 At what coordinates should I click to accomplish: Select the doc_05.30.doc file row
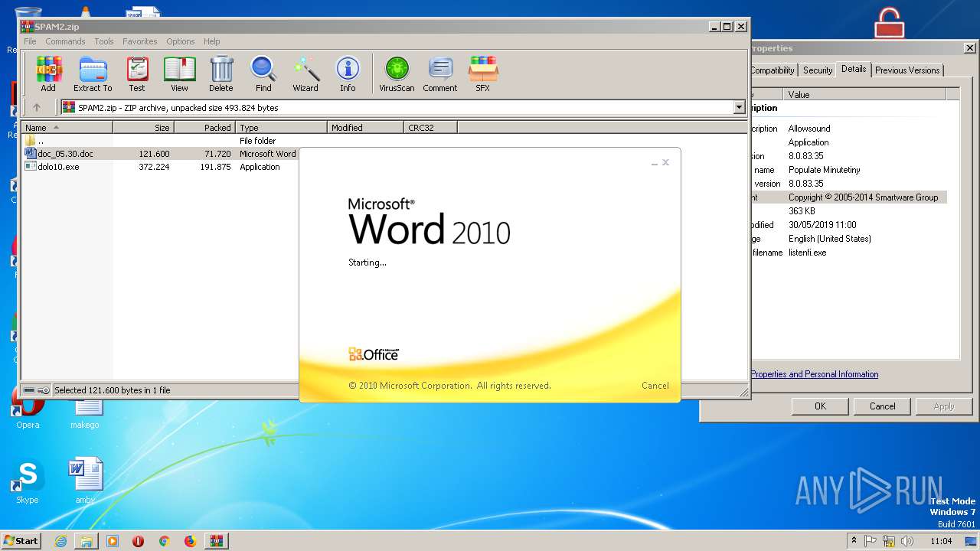pyautogui.click(x=161, y=154)
